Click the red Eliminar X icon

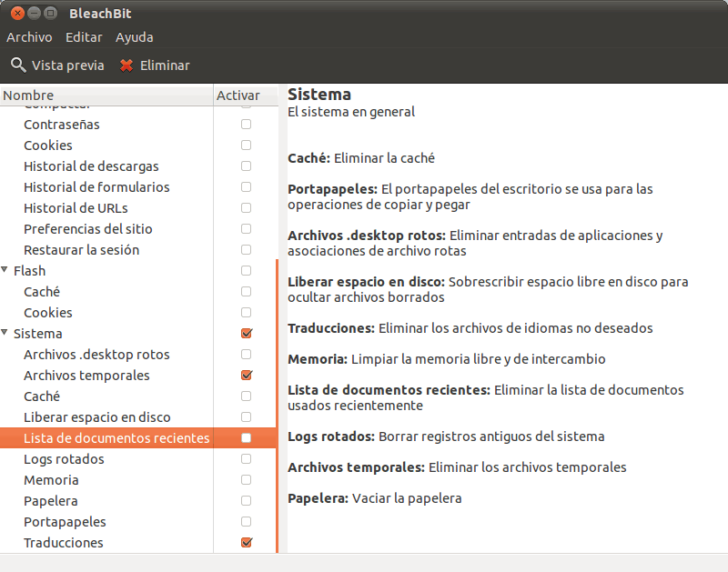126,65
